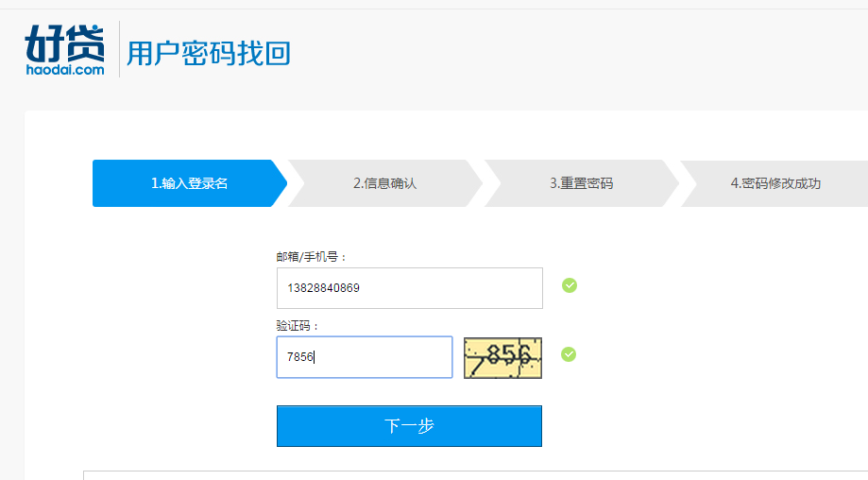Select step tab 4.密码修改成功

point(775,183)
